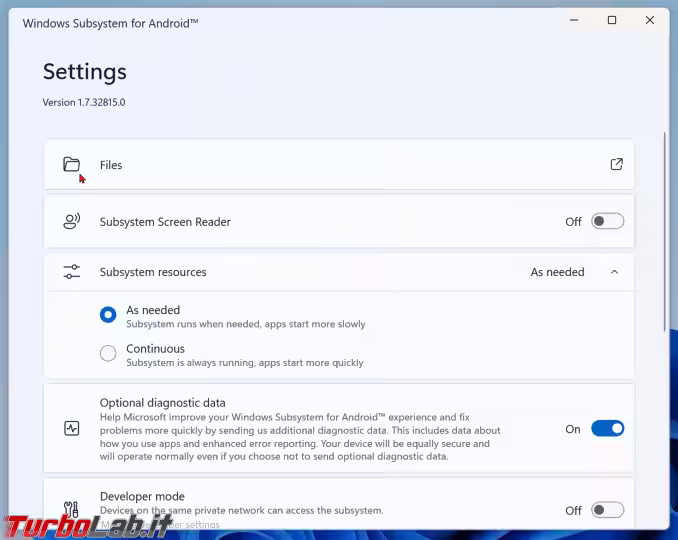Click the Developer mode tools icon
Viewport: 678px width, 540px height.
pyautogui.click(x=71, y=509)
